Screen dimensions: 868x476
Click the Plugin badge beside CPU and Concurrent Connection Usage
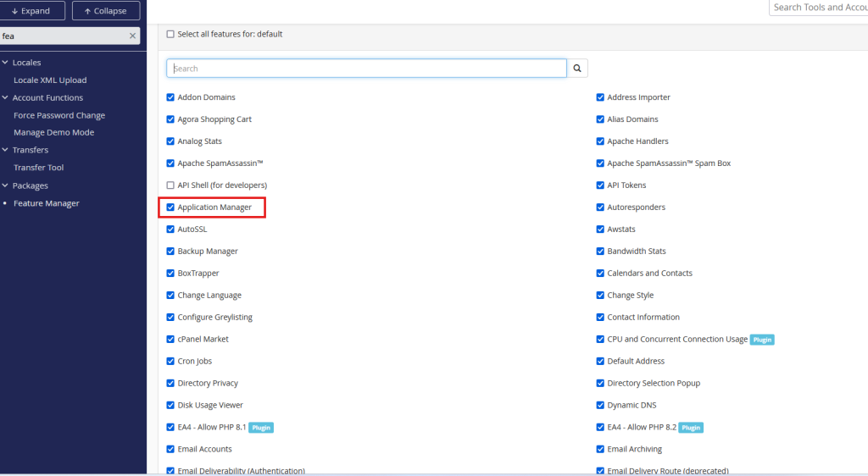[762, 340]
